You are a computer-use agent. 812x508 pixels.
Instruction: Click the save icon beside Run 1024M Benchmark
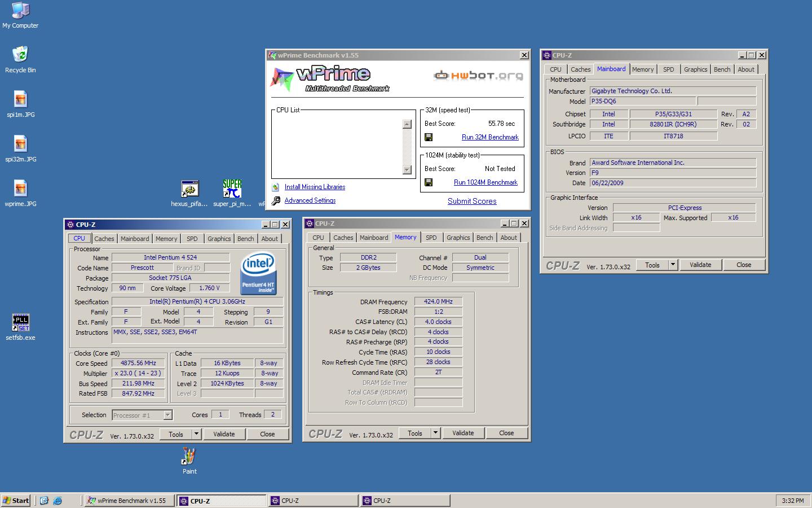click(x=429, y=182)
